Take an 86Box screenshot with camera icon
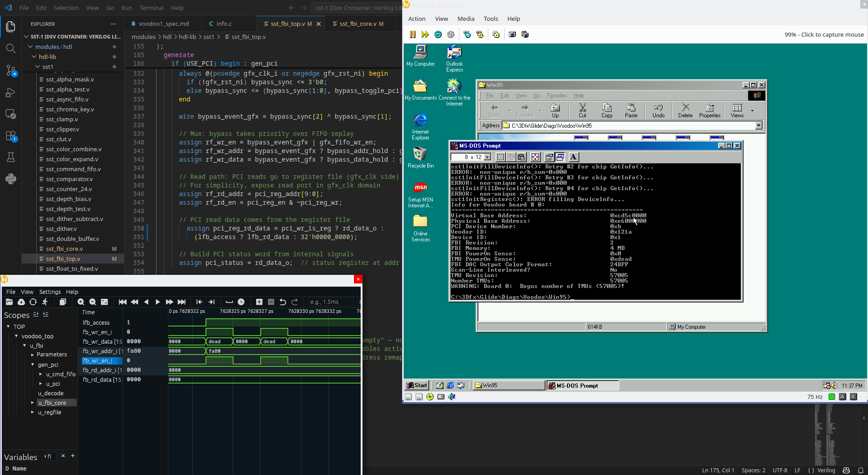The image size is (868, 475). (x=512, y=34)
